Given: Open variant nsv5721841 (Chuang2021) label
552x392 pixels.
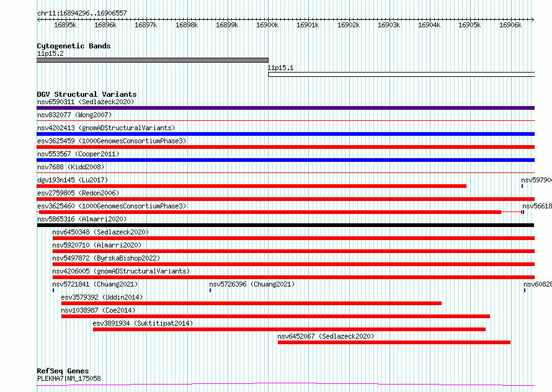Looking at the screenshot, I should (x=95, y=284).
